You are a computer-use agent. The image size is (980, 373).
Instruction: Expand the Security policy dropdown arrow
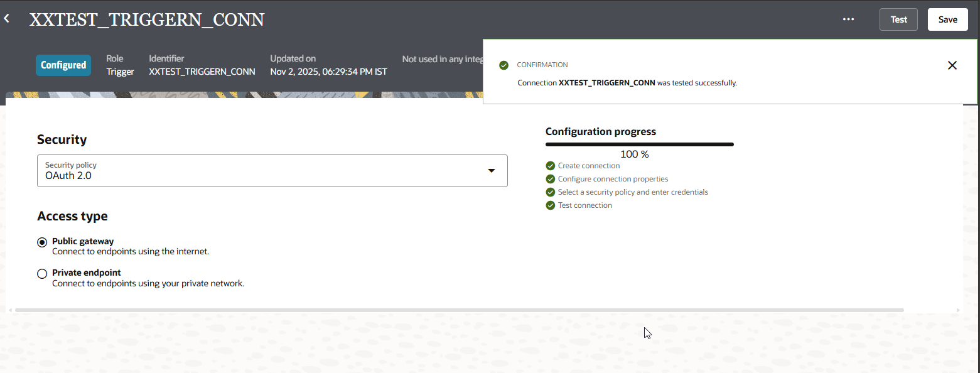492,171
